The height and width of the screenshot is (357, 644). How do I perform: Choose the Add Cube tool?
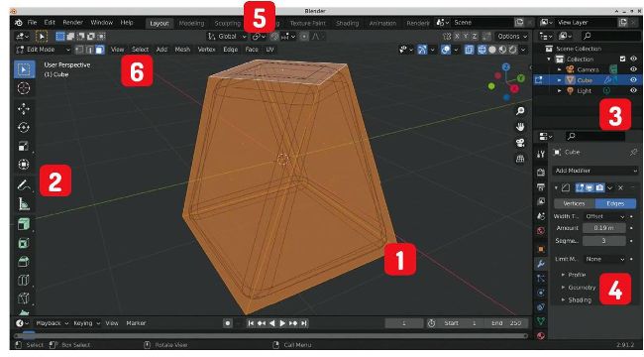[24, 224]
